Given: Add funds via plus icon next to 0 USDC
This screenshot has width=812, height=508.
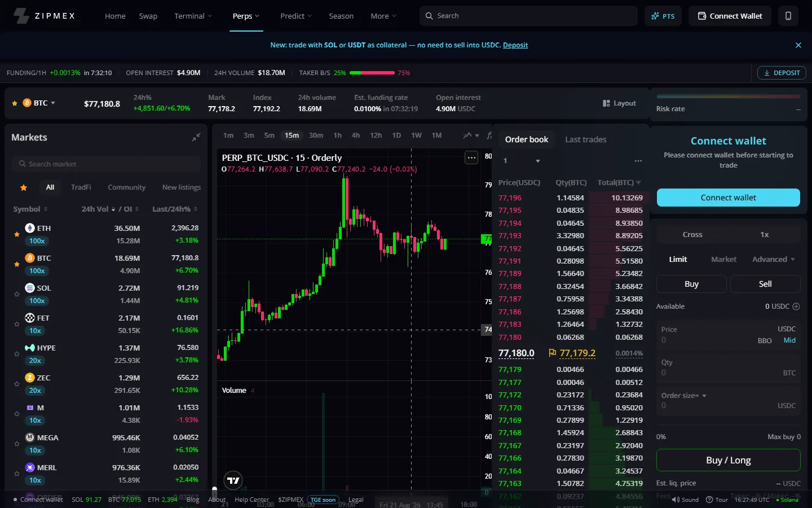Looking at the screenshot, I should tap(796, 306).
